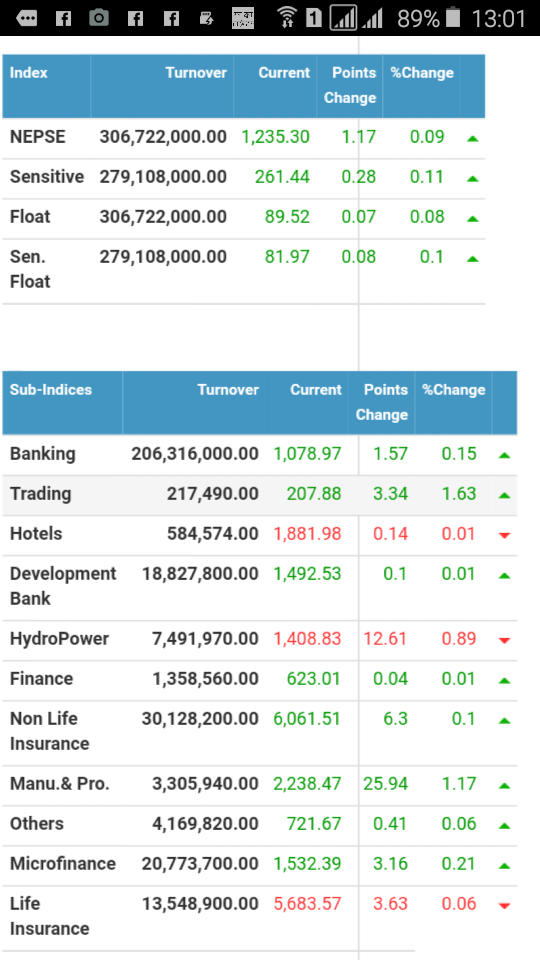Click the up arrow in Float row
Screen dimensions: 540x960
click(472, 219)
